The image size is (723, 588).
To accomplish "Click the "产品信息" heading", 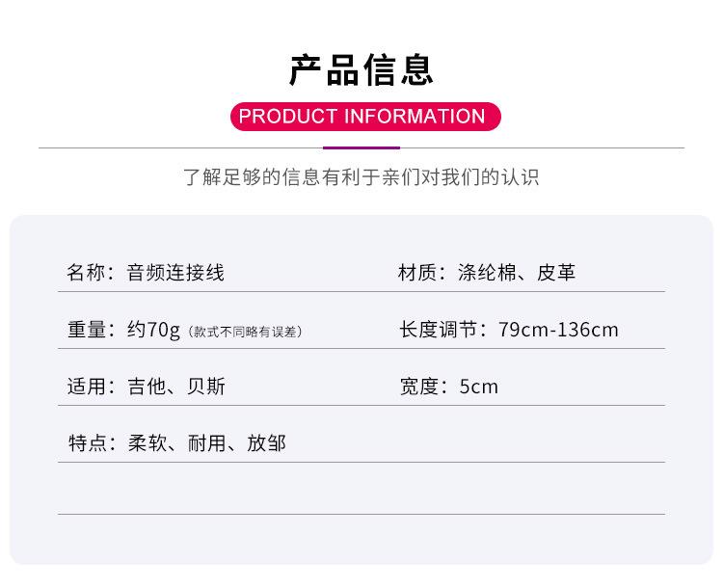I will [361, 70].
